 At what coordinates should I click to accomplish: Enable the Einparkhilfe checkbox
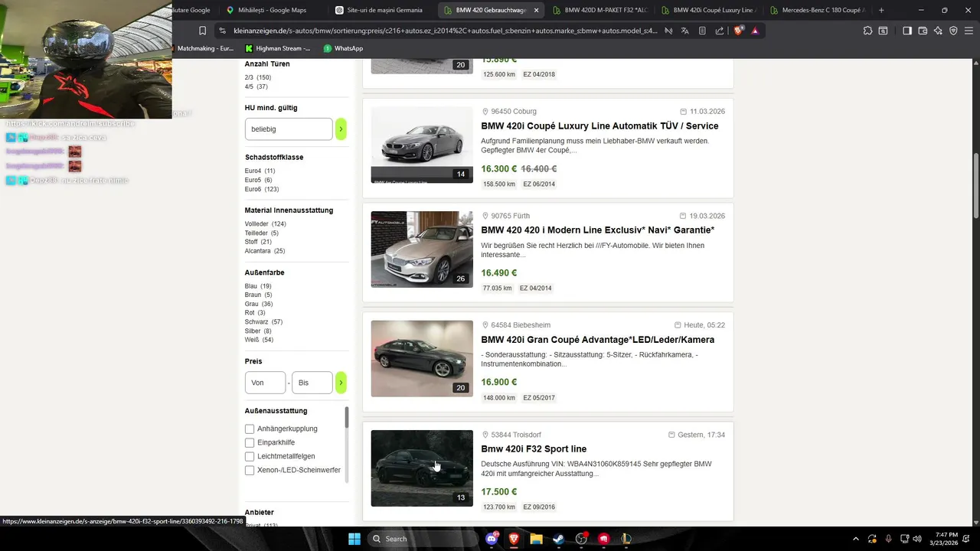pyautogui.click(x=250, y=442)
